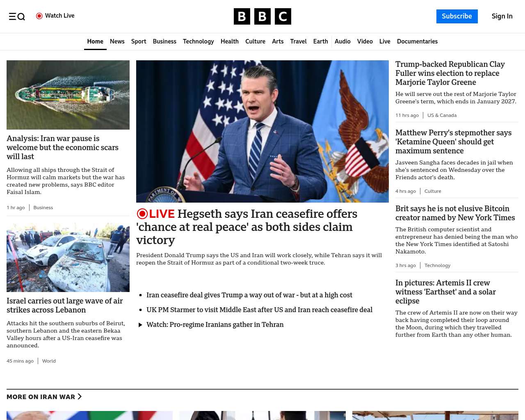This screenshot has width=525, height=420.
Task: Click the Sign In link
Action: point(502,16)
